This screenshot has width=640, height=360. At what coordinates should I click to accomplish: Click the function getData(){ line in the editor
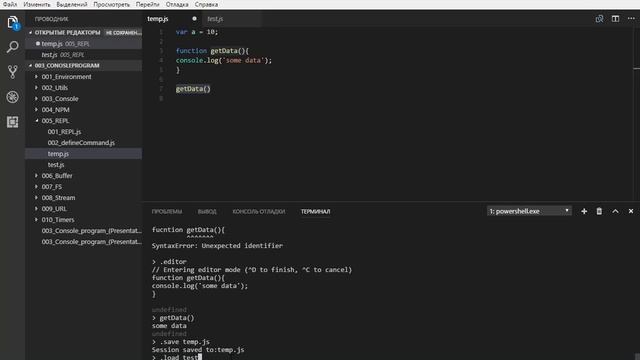[212, 51]
